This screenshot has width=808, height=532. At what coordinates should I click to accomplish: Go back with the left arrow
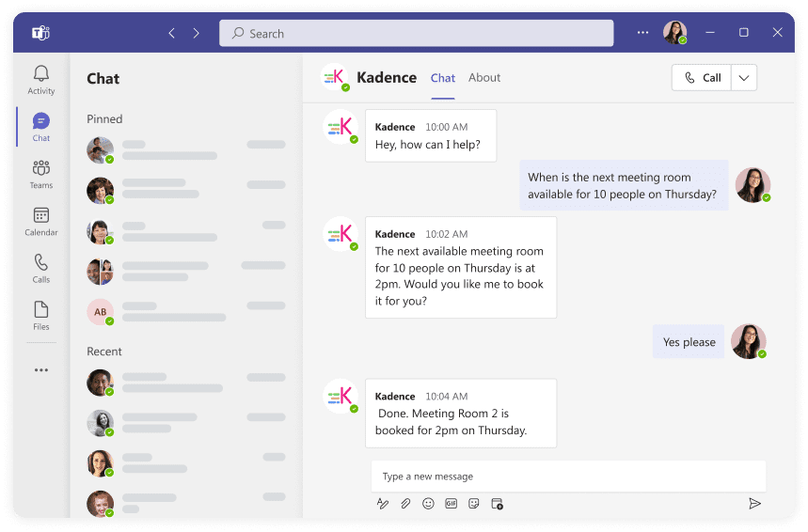pos(171,34)
